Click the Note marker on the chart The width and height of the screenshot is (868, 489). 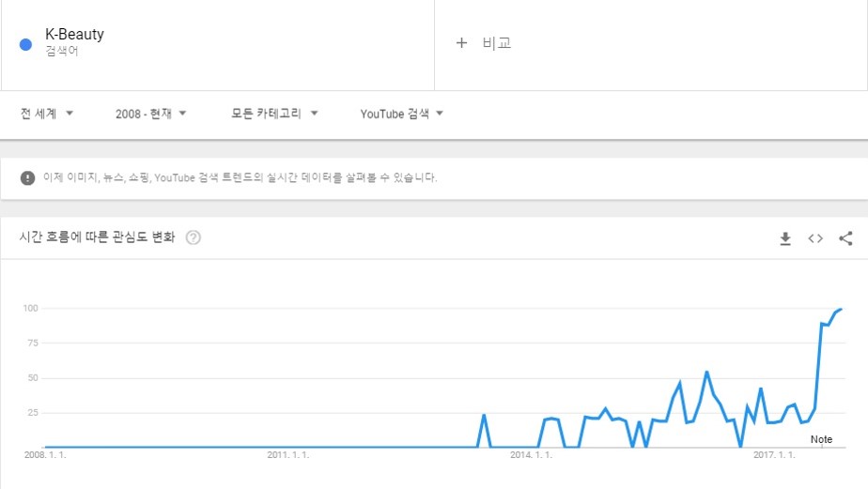point(821,439)
